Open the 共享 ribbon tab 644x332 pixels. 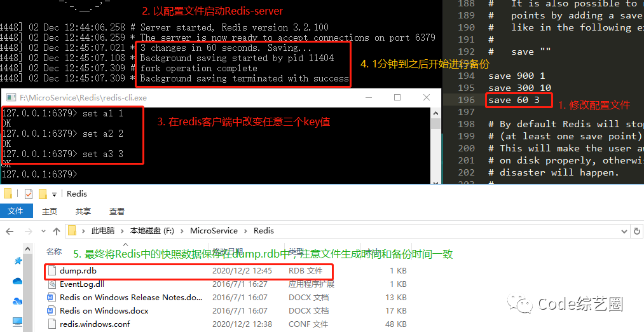tap(83, 211)
